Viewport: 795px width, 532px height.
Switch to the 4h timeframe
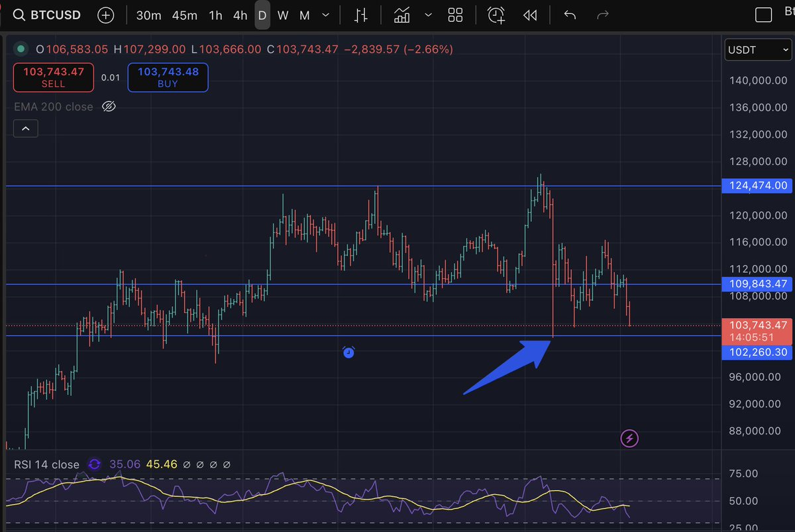click(240, 15)
